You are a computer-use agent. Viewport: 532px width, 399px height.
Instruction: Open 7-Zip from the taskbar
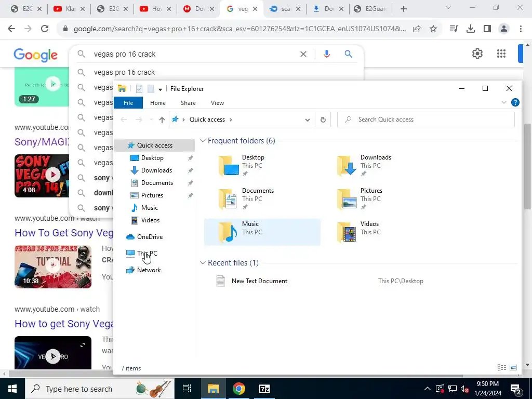coord(264,389)
